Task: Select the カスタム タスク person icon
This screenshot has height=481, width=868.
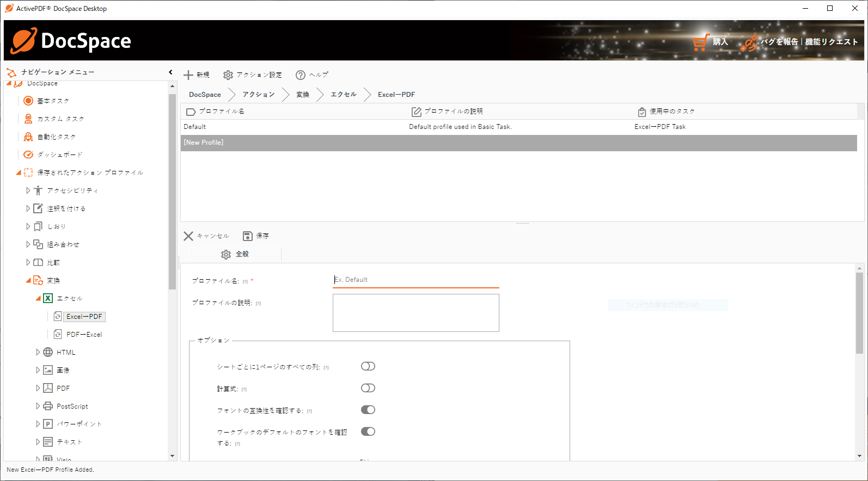Action: point(28,119)
